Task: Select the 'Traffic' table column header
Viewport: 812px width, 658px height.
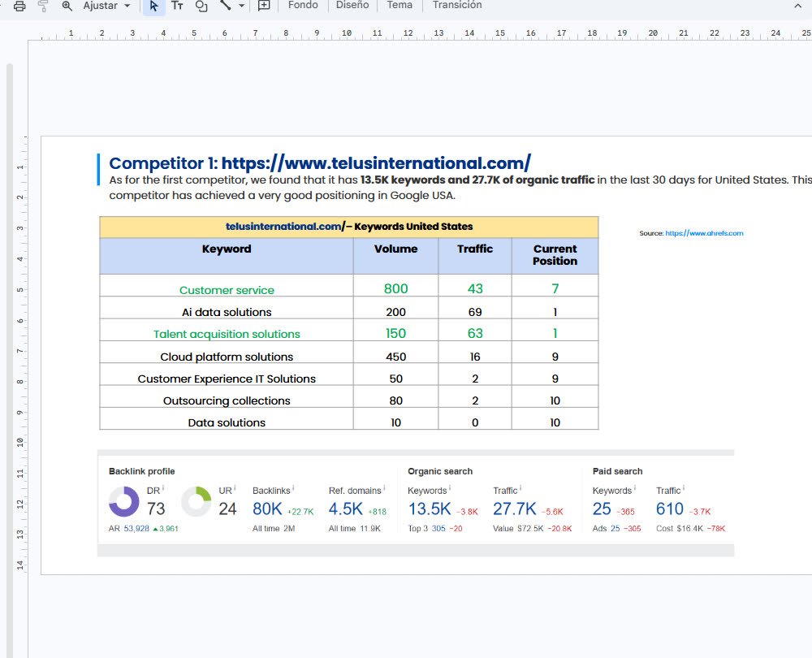Action: click(x=475, y=255)
